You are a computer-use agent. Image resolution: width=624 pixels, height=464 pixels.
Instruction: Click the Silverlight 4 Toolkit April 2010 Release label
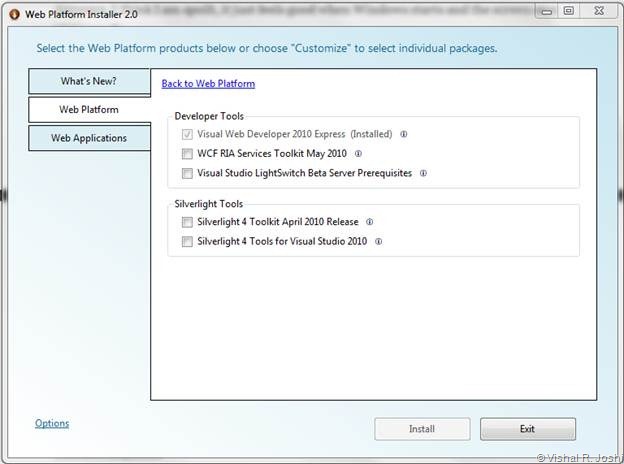pyautogui.click(x=278, y=222)
